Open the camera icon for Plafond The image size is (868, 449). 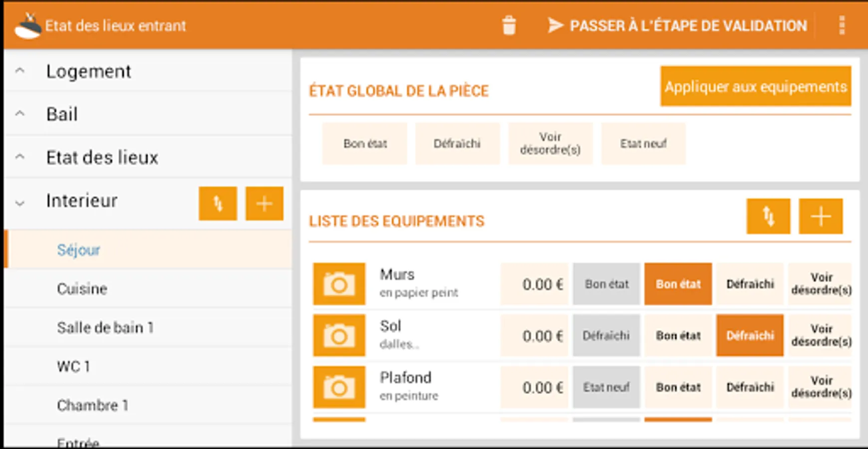coord(339,387)
